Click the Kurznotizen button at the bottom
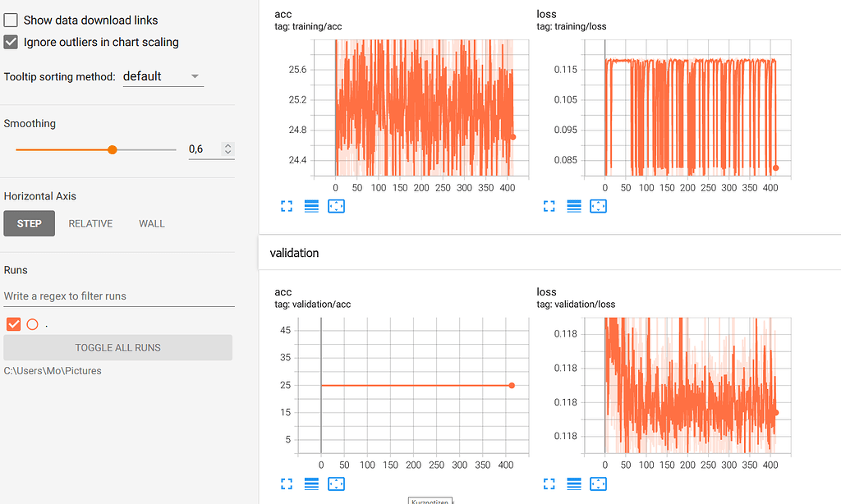 (430, 500)
